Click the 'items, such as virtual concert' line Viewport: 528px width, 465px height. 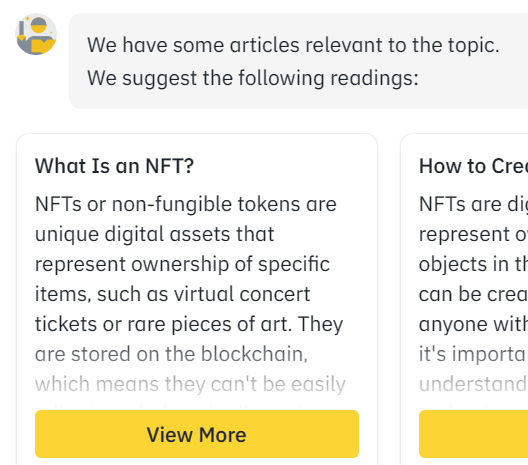172,294
